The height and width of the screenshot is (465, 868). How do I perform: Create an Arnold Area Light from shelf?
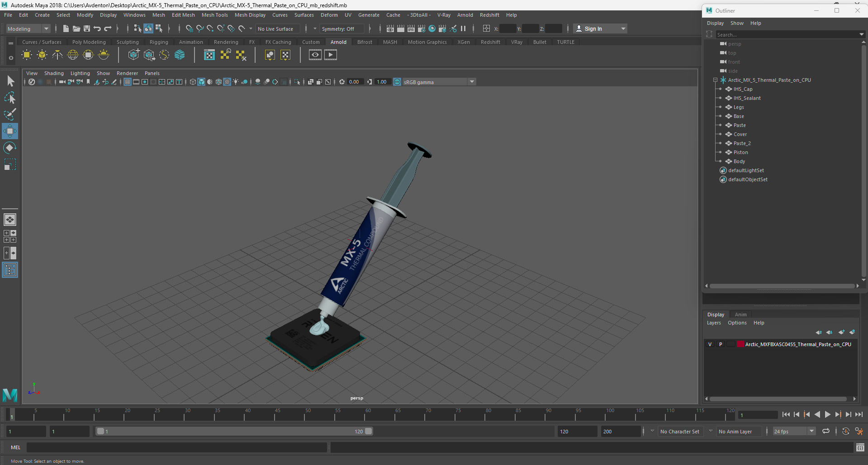(x=27, y=55)
